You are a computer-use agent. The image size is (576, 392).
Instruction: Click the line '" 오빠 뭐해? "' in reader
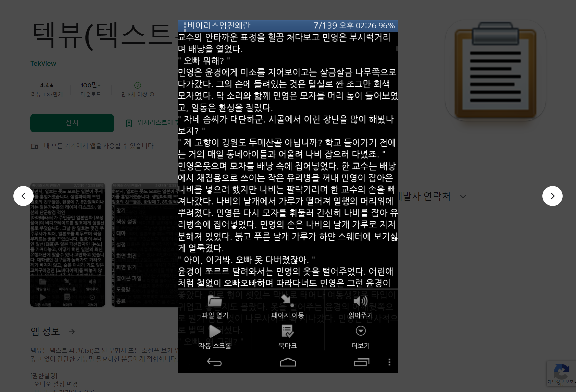[204, 61]
